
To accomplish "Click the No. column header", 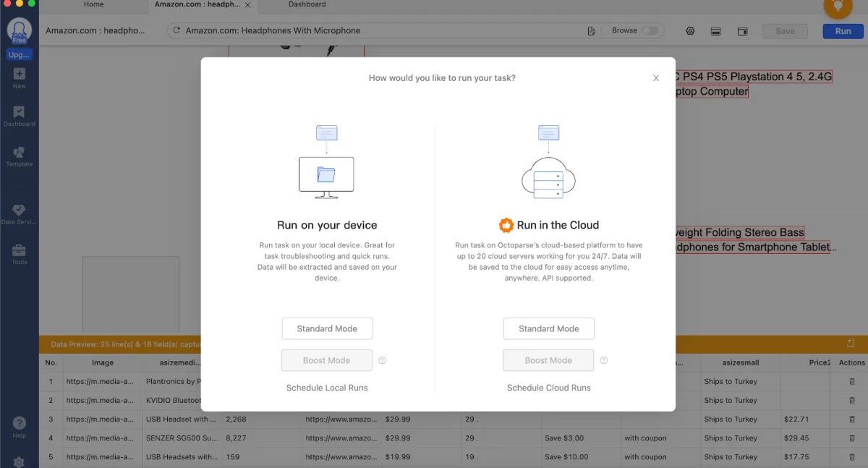I will [x=51, y=362].
